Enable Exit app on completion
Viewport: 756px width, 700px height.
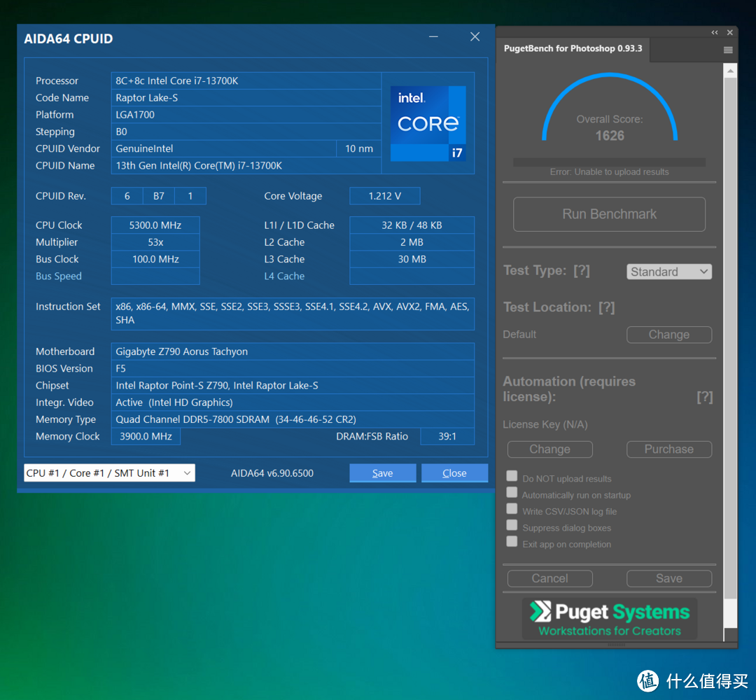(x=512, y=542)
